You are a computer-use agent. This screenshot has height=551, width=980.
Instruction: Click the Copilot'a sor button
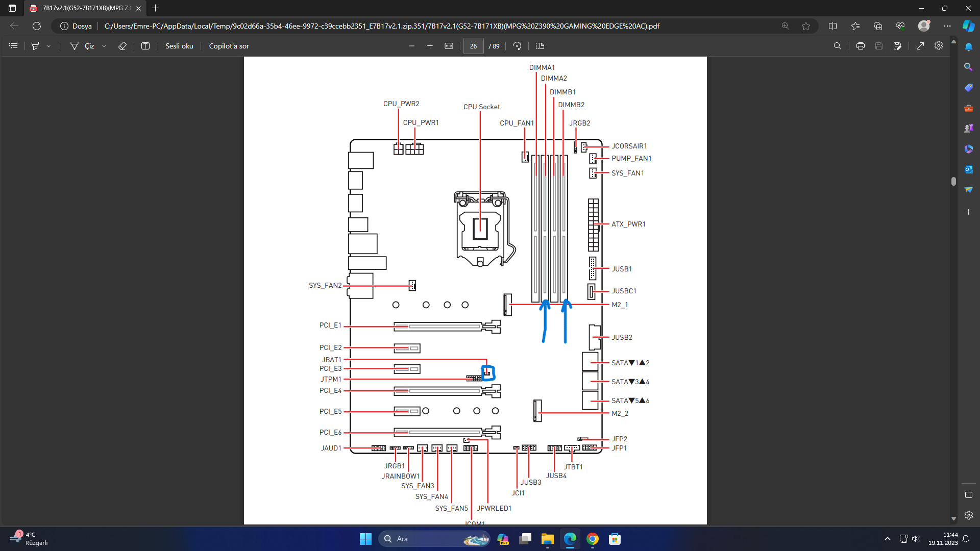[229, 46]
